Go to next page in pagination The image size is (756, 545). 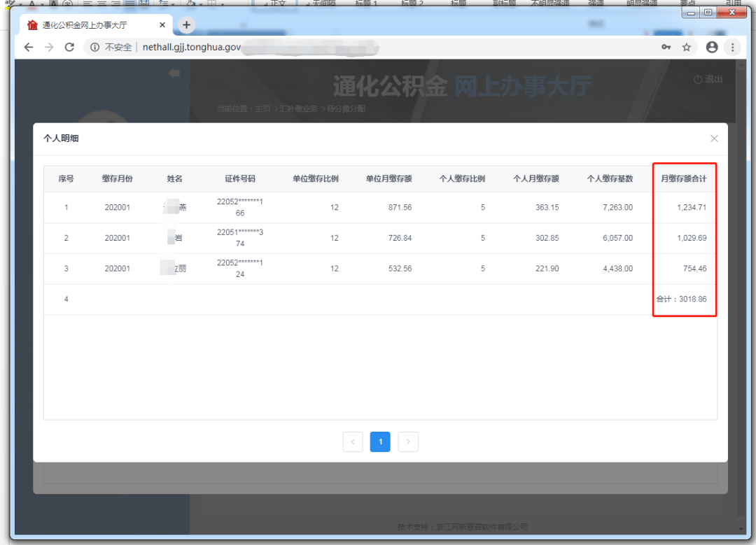coord(408,442)
